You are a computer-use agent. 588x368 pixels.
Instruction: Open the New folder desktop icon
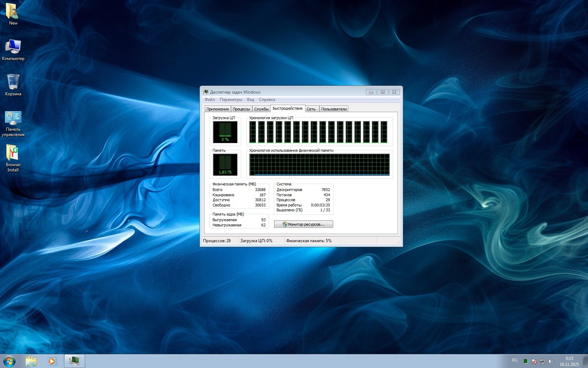[13, 12]
